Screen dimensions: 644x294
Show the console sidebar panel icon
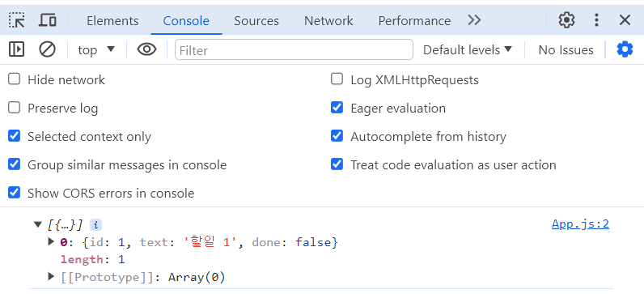tap(16, 49)
